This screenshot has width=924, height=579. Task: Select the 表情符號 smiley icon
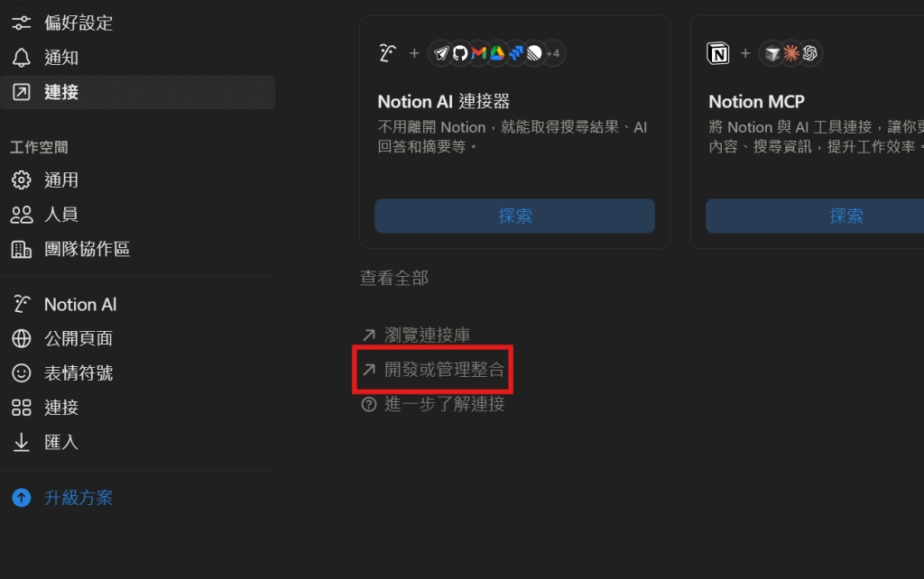coord(22,372)
